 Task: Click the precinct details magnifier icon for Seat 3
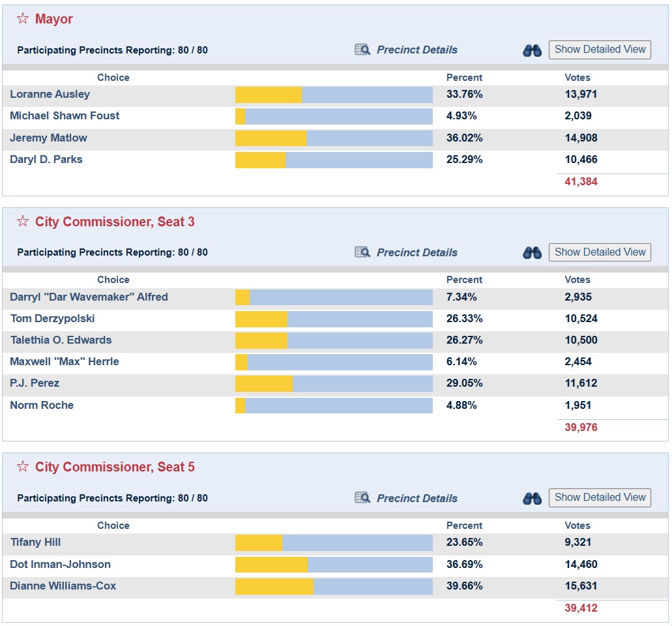(x=362, y=252)
